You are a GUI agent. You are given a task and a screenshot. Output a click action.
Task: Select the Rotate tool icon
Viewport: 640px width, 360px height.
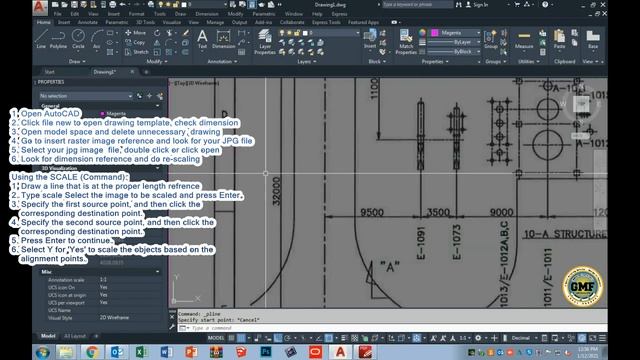pyautogui.click(x=157, y=33)
